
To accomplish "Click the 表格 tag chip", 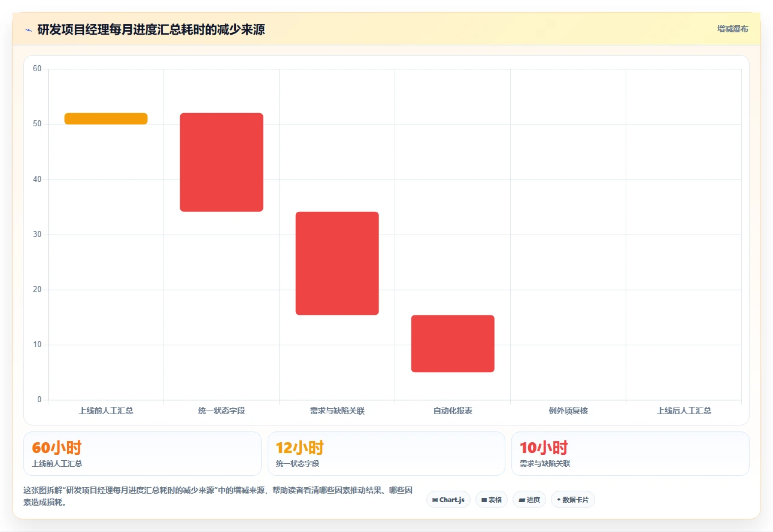I will (492, 500).
